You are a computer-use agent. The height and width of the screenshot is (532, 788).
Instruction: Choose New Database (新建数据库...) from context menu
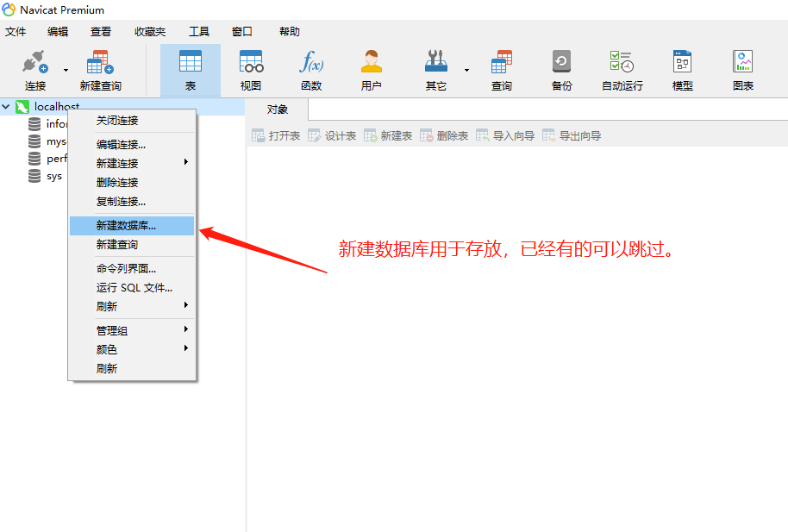click(x=126, y=226)
